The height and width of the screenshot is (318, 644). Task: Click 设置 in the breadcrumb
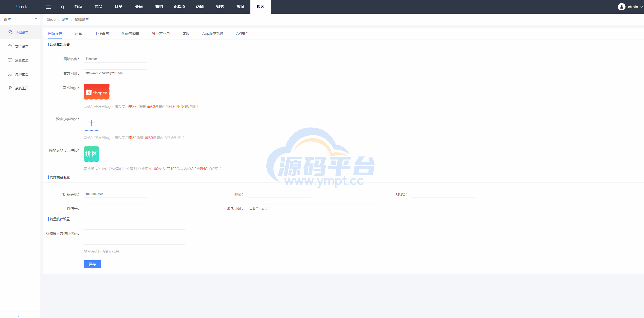(x=65, y=19)
